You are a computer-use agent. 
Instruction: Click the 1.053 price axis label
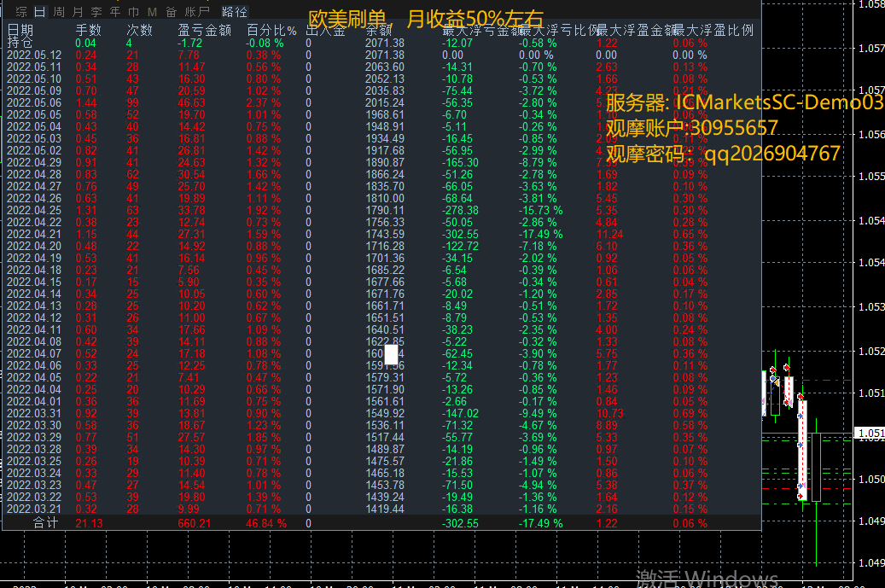click(x=870, y=306)
